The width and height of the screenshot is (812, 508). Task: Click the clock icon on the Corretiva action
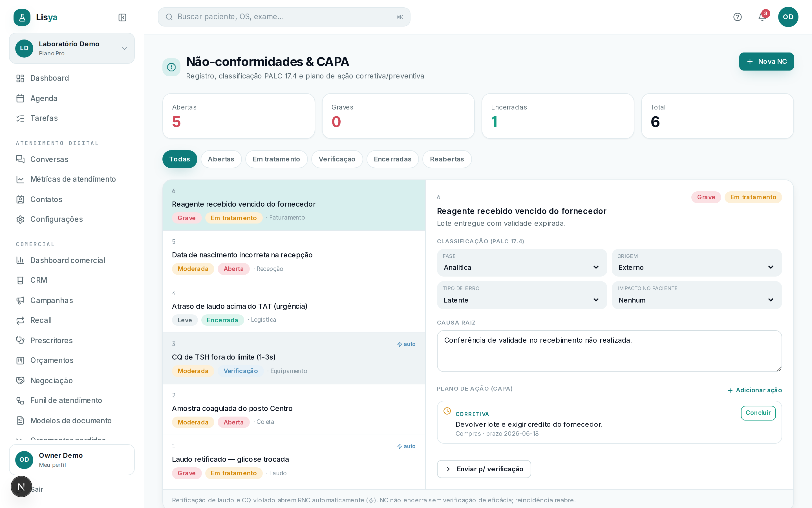point(447,411)
